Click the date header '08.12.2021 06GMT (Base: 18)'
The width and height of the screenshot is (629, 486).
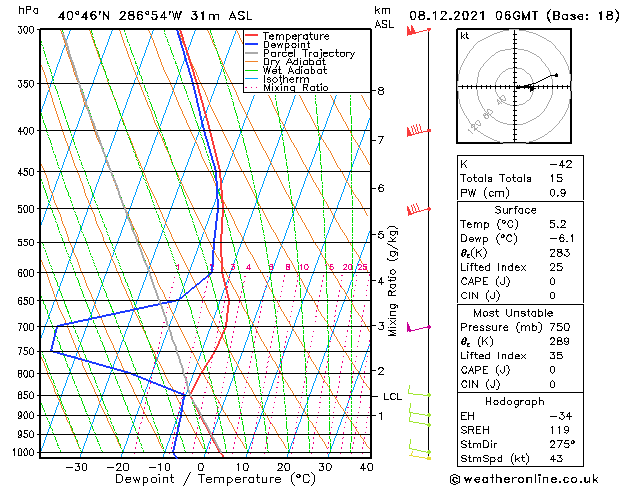pyautogui.click(x=514, y=16)
